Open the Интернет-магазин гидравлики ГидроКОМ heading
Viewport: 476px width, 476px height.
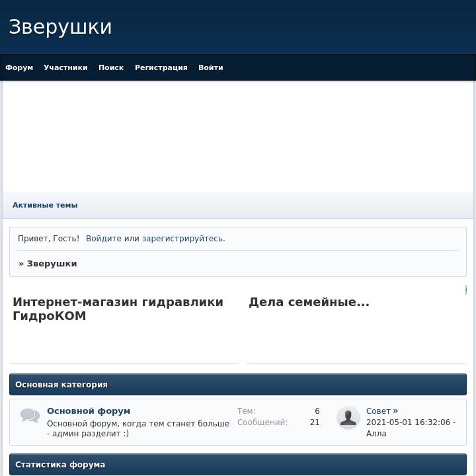(x=118, y=309)
